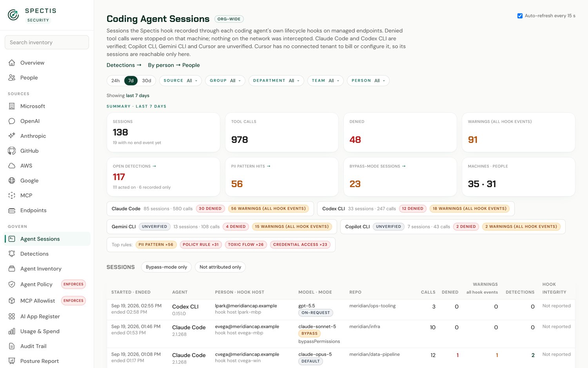Open the Department filter dropdown
Screen dimensions: 588x368
point(276,81)
